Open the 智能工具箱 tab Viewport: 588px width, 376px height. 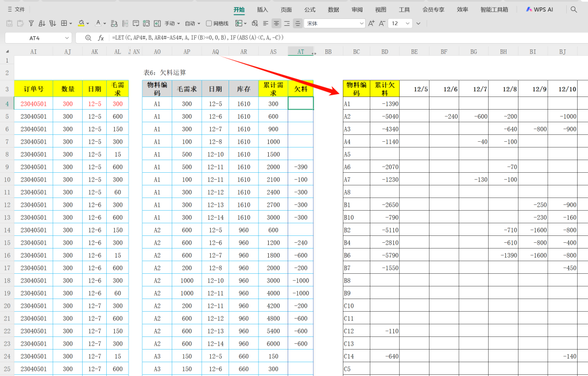(494, 10)
